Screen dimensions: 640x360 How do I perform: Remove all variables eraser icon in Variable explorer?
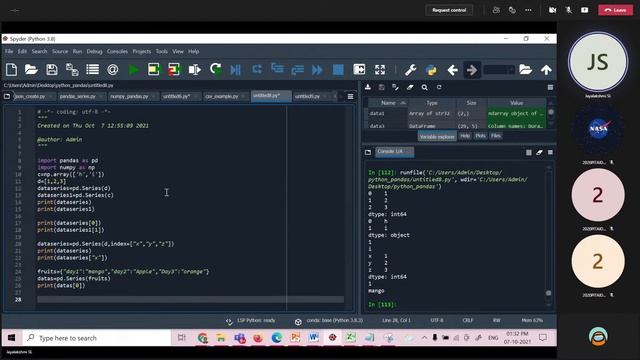coord(410,87)
